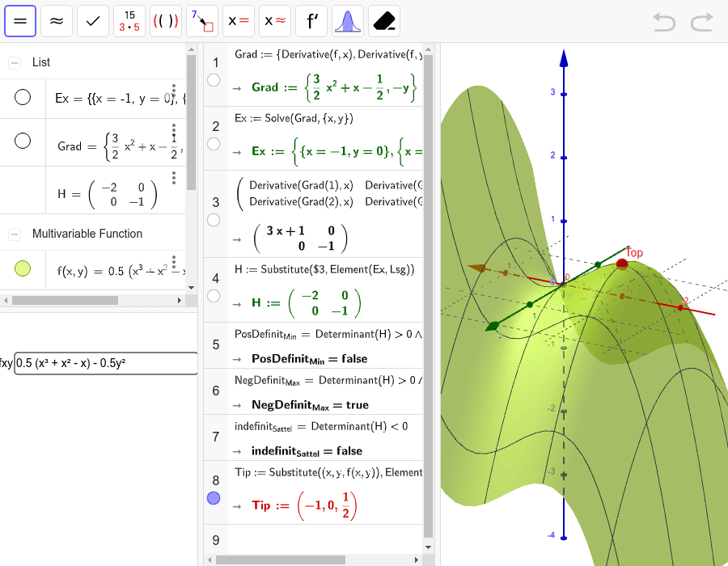Click the Tip := (−1,0,½) output
This screenshot has height=566, width=728.
304,505
